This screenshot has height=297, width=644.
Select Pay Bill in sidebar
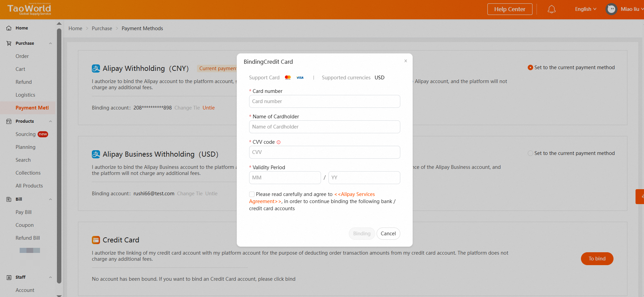click(x=23, y=212)
